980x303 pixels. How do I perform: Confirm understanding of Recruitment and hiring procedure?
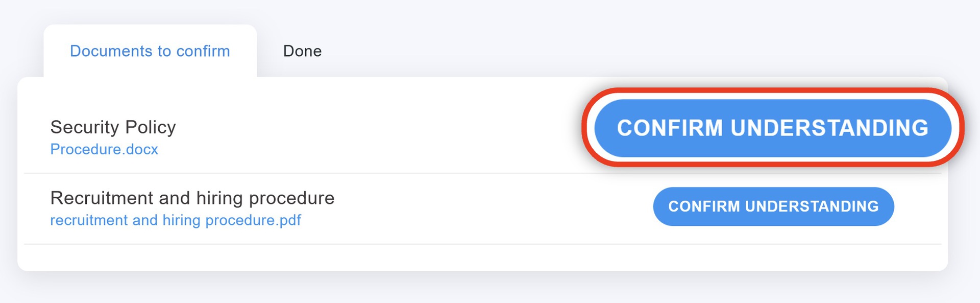pyautogui.click(x=773, y=206)
